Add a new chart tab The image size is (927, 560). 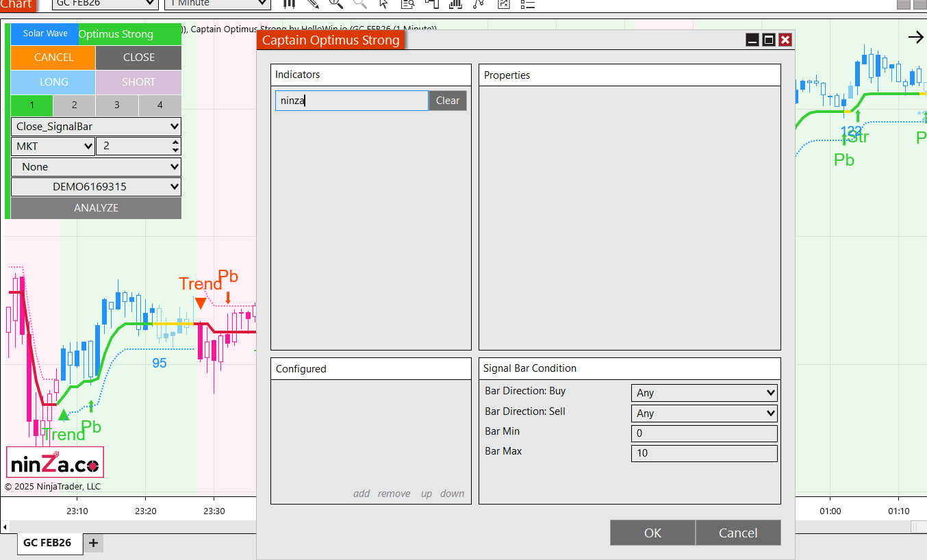click(94, 544)
